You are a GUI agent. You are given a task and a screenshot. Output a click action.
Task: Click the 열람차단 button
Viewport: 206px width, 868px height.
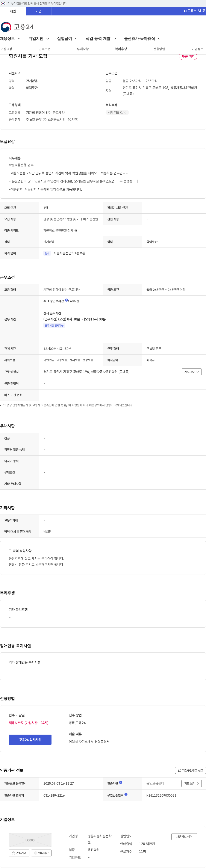pyautogui.click(x=41, y=853)
